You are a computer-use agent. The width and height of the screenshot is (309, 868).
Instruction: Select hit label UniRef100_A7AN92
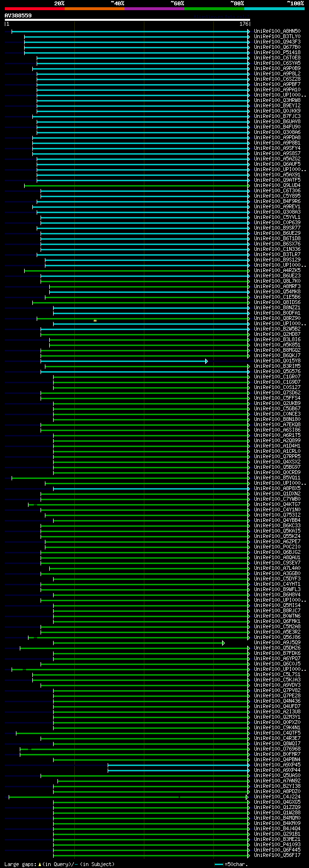tap(277, 781)
